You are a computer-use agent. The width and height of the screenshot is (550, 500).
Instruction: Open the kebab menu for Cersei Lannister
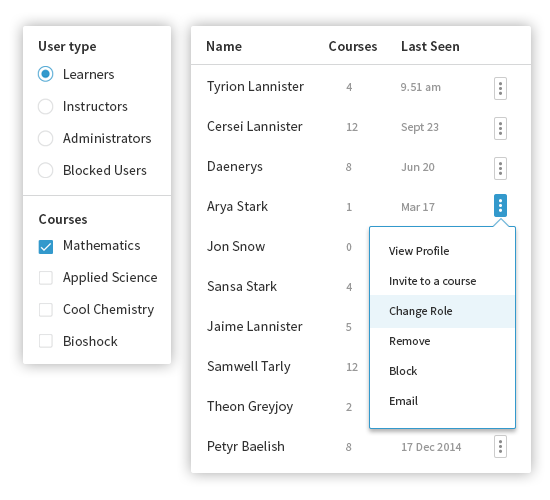click(x=500, y=128)
